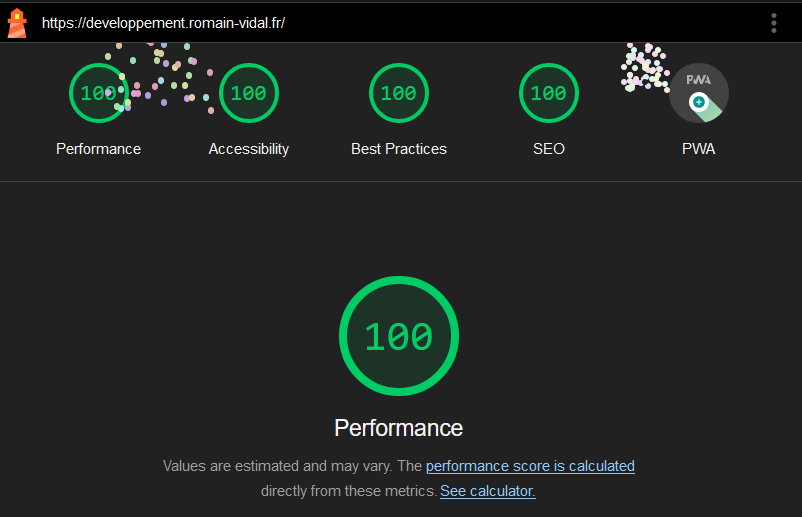Switch to the Accessibility category label
Viewport: 802px width, 517px height.
(248, 149)
